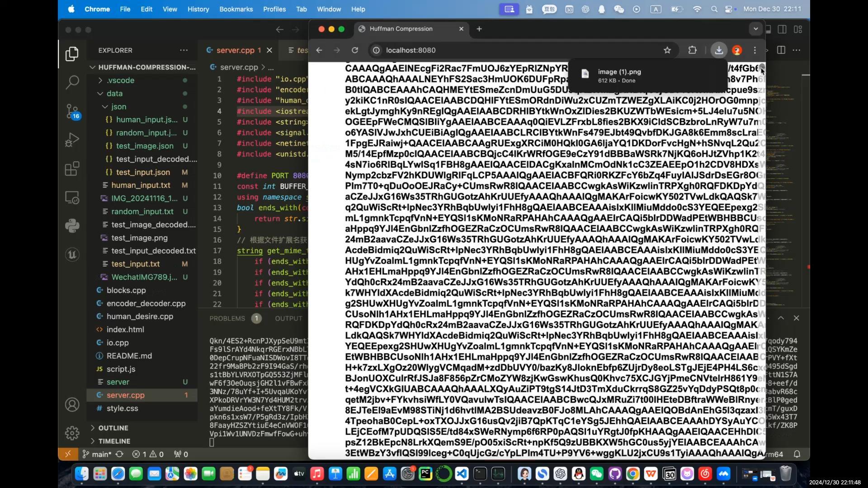868x488 pixels.
Task: Open the File menu
Action: 125,9
